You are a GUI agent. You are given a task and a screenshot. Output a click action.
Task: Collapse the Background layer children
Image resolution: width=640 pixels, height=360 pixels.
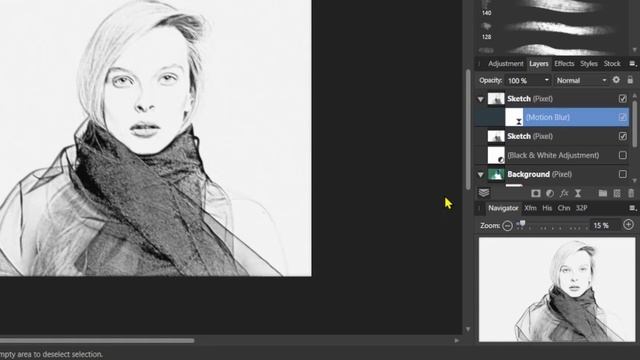point(481,175)
